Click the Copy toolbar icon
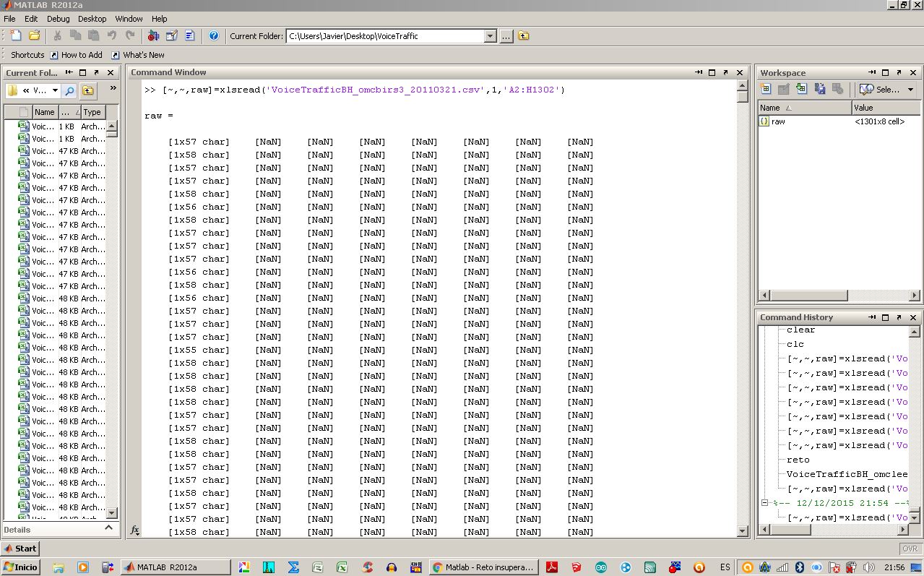This screenshot has width=924, height=576. (76, 35)
